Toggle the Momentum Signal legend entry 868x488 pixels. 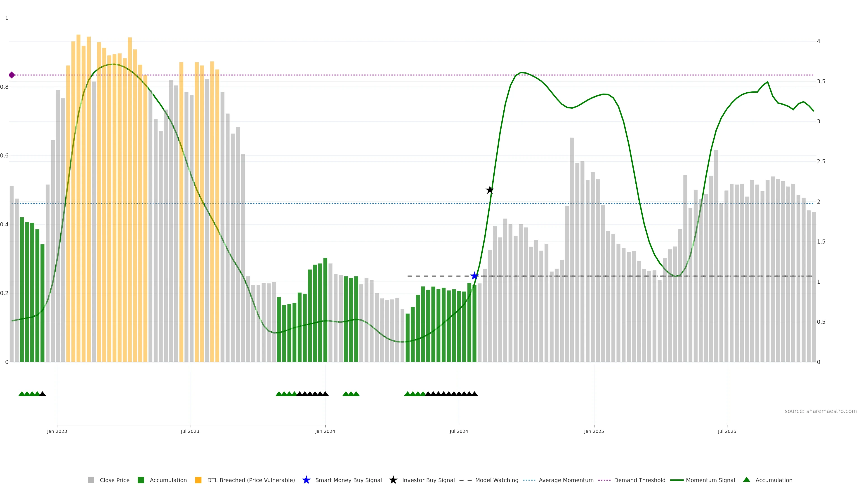pyautogui.click(x=710, y=480)
